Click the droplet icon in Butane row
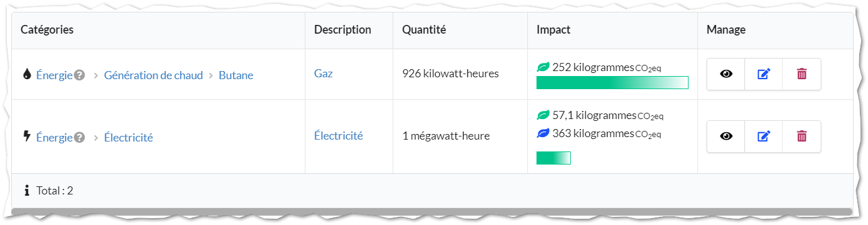 click(x=27, y=74)
